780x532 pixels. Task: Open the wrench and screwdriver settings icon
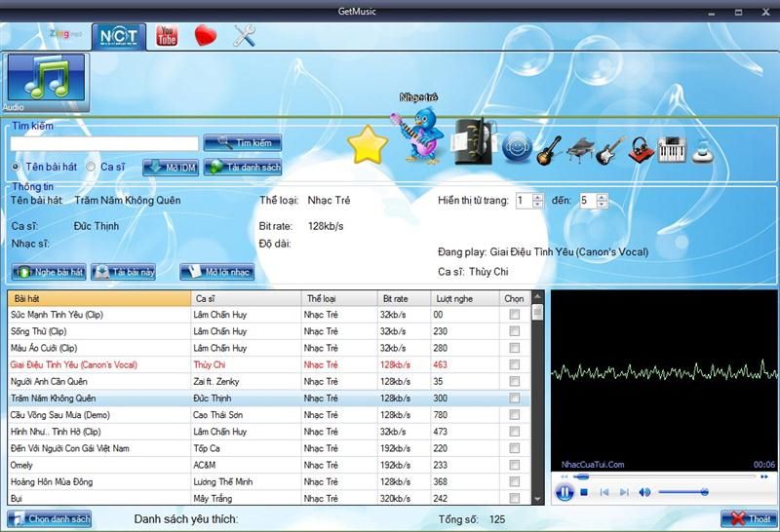[x=244, y=37]
